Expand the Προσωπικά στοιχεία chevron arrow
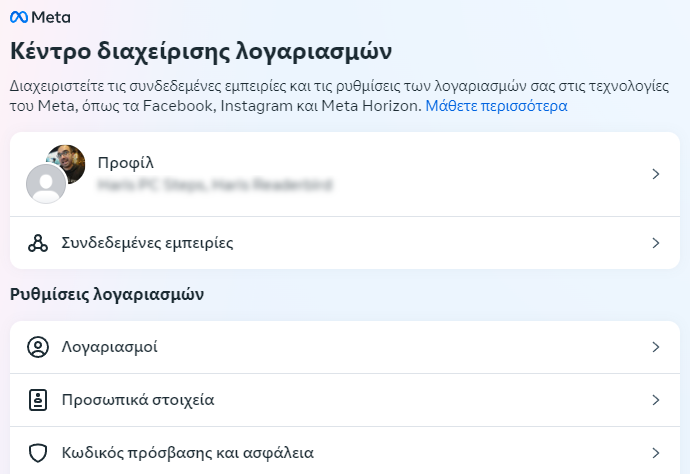The image size is (690, 474). [656, 400]
